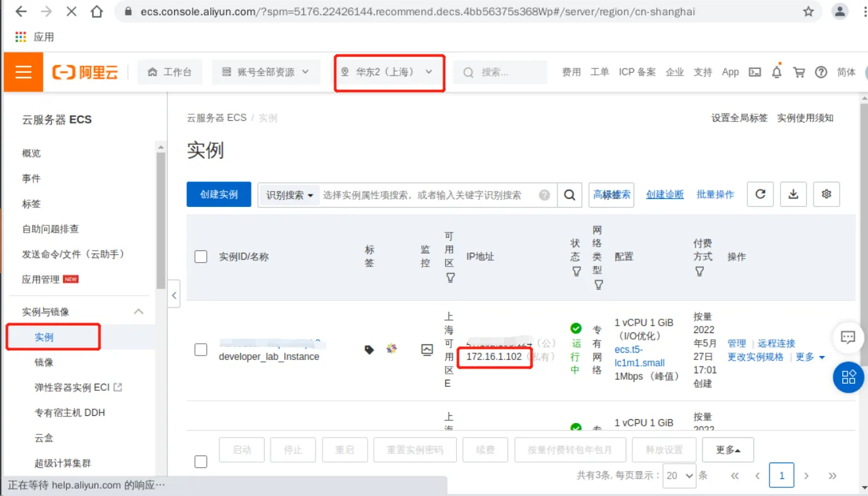The width and height of the screenshot is (868, 496).
Task: Select 镜像 in the sidebar
Action: tap(44, 362)
